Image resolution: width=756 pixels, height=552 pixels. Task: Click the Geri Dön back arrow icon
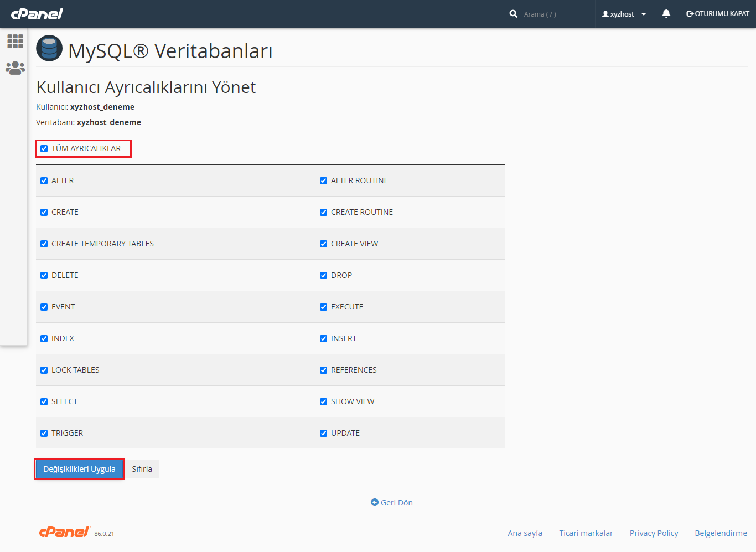click(375, 502)
